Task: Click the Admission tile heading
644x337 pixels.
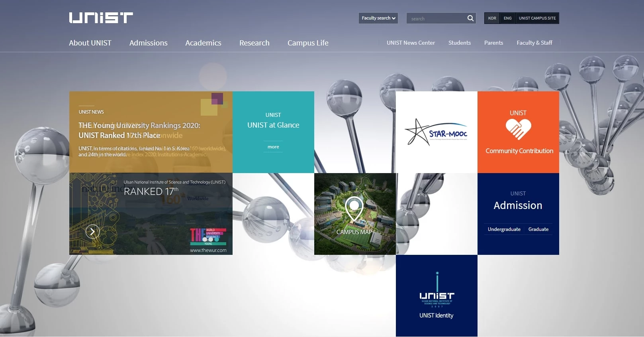Action: pos(518,205)
